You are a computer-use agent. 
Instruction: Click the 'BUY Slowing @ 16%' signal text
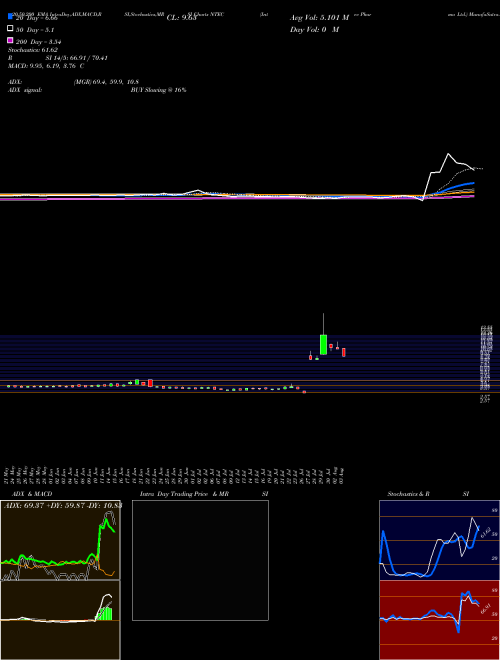click(x=158, y=90)
